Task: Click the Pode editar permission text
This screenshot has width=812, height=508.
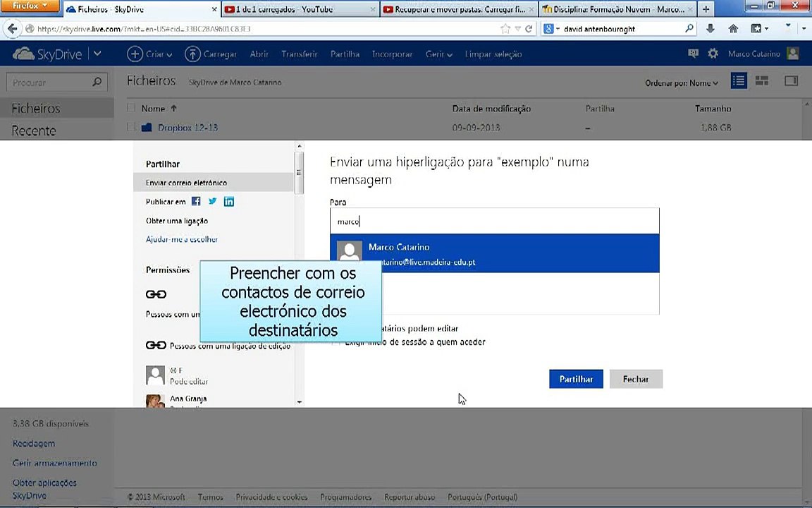Action: pyautogui.click(x=189, y=382)
